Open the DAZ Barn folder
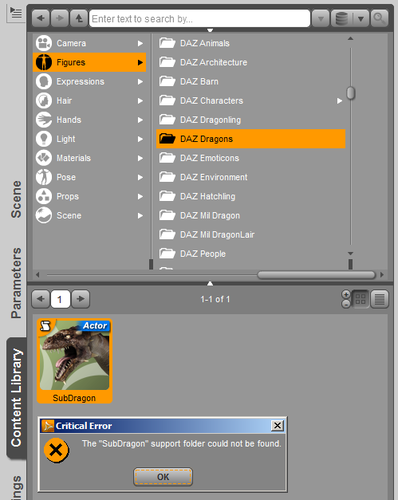Image resolution: width=398 pixels, height=500 pixels. [251, 82]
